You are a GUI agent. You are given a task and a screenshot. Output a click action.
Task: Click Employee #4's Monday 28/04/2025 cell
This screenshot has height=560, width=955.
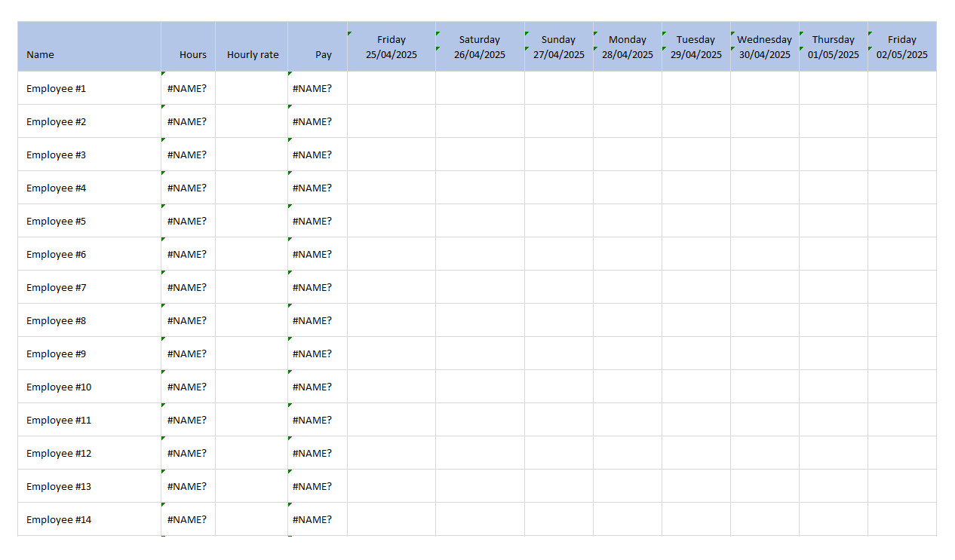click(628, 188)
